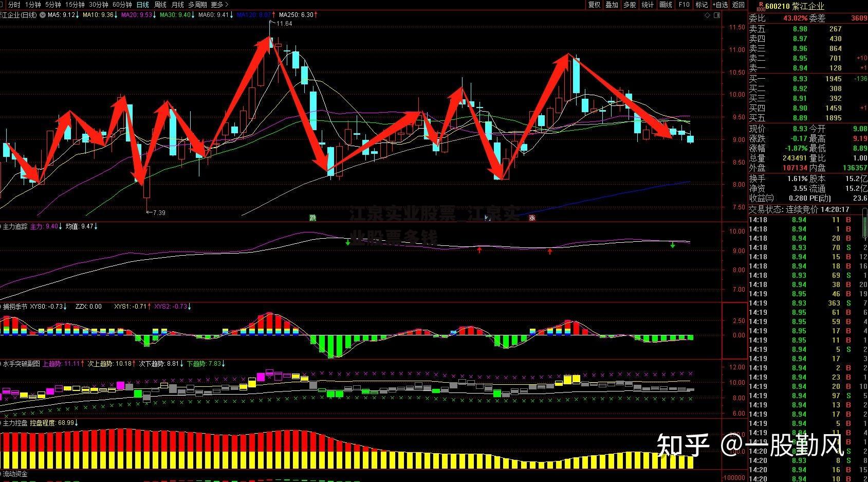The width and height of the screenshot is (868, 482).
Task: Click the 委比 43.02% value
Action: click(795, 18)
